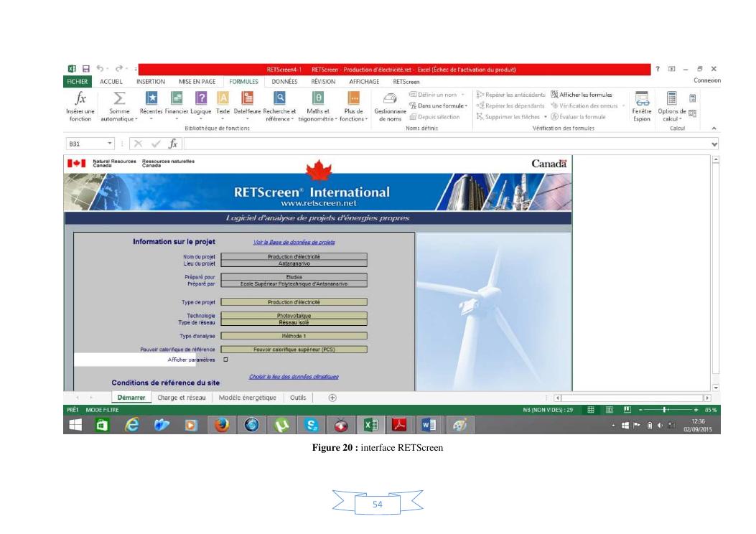This screenshot has height=534, width=756.
Task: Toggle Afficher les formules
Action: (x=581, y=95)
